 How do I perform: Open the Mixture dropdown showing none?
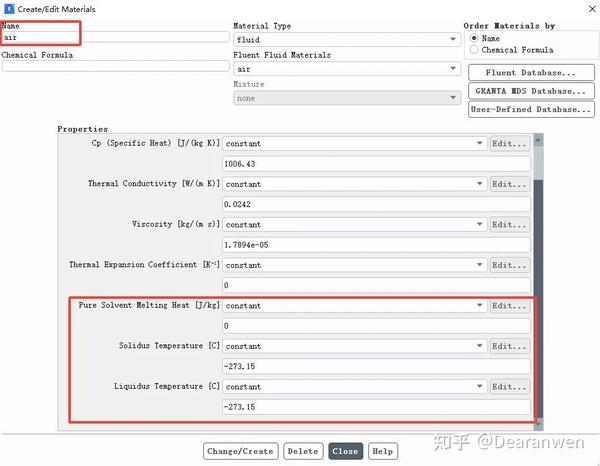(347, 98)
